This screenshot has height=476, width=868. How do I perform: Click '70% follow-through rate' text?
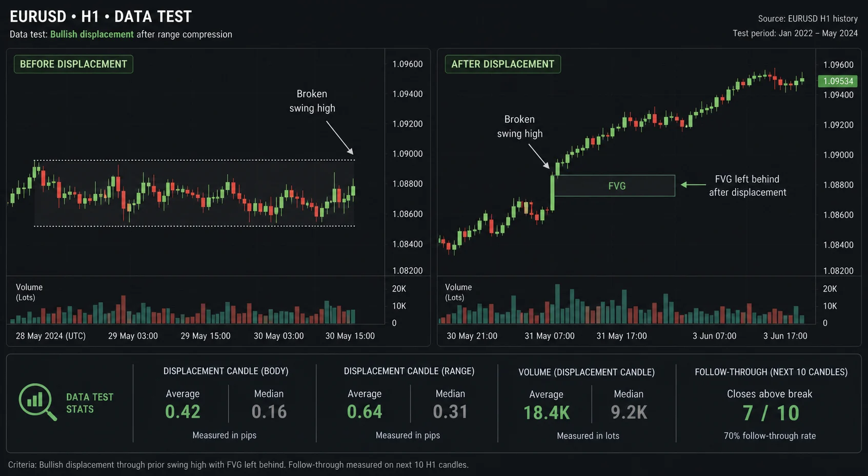pos(770,436)
